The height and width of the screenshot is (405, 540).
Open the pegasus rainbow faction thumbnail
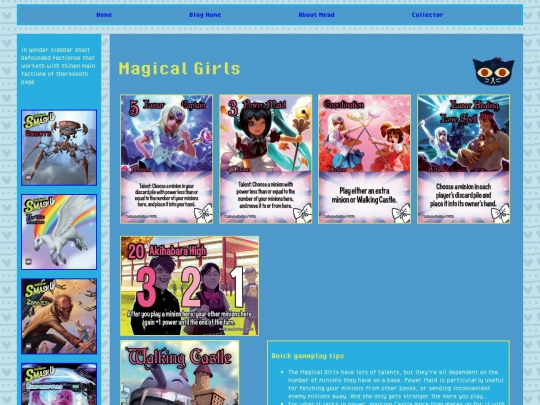pyautogui.click(x=59, y=232)
